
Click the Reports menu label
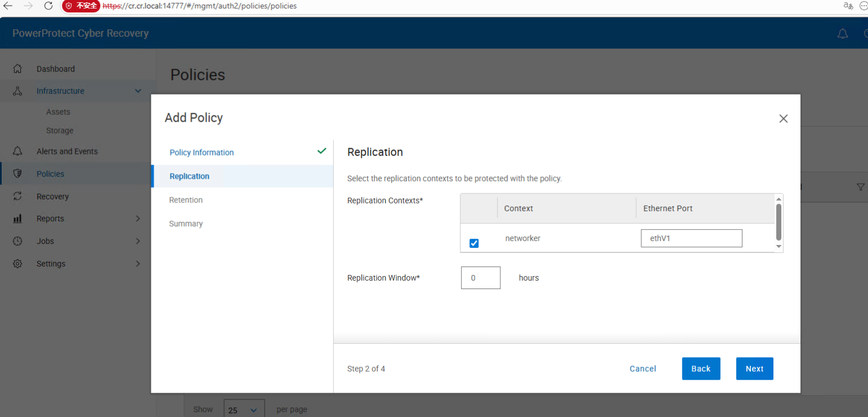click(50, 219)
